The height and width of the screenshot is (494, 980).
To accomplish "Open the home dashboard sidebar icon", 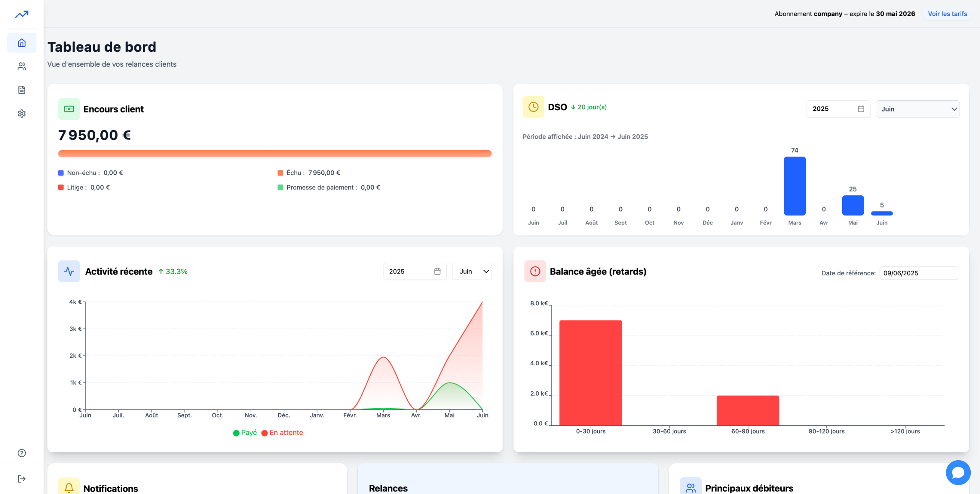I will coord(22,43).
